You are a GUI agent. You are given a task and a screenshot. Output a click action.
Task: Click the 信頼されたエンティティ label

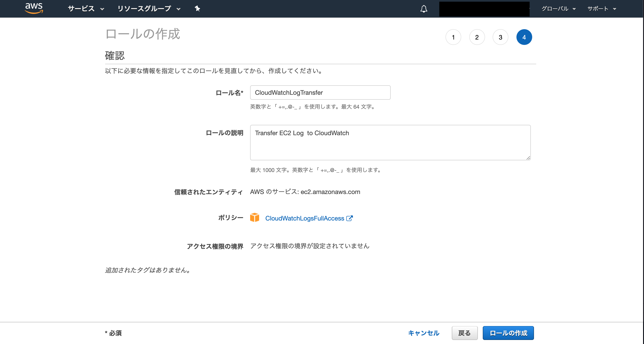pyautogui.click(x=209, y=192)
